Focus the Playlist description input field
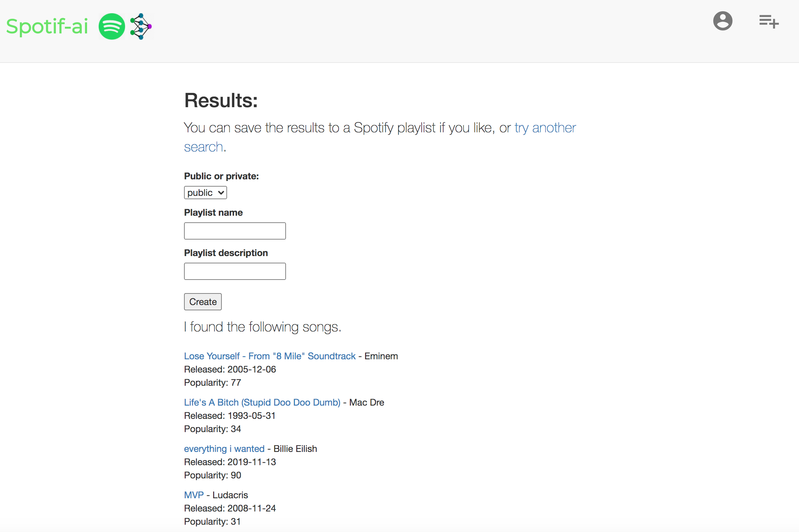The height and width of the screenshot is (532, 799). pyautogui.click(x=235, y=271)
